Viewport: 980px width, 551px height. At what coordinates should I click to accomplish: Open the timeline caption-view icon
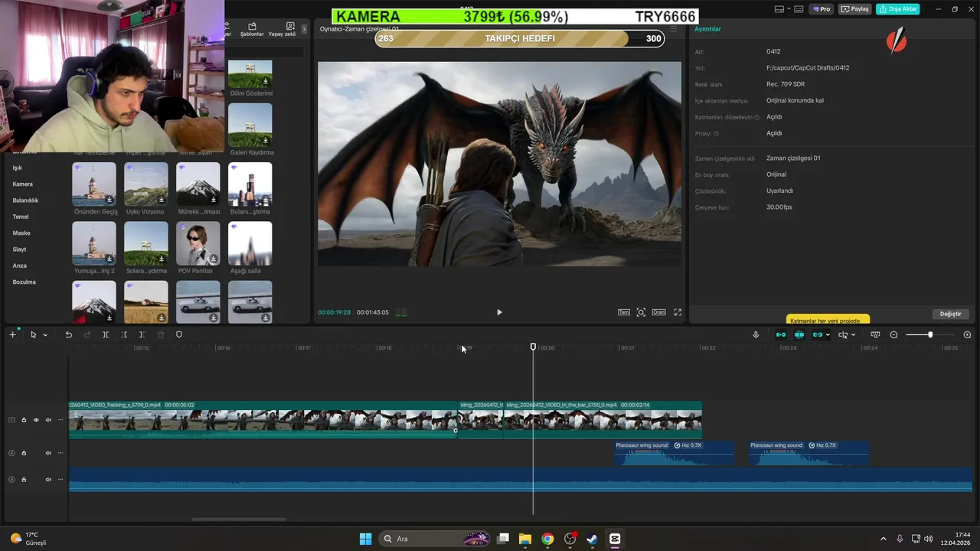click(875, 334)
